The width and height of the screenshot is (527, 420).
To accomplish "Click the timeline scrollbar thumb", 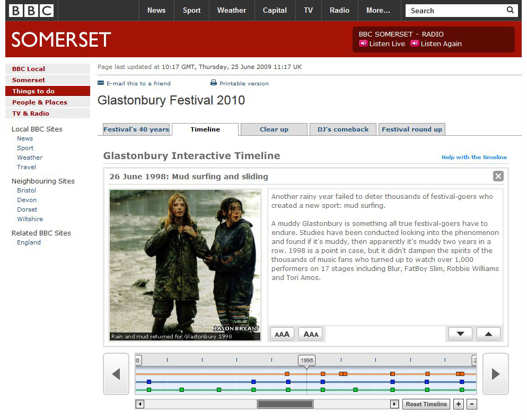I will tap(285, 404).
